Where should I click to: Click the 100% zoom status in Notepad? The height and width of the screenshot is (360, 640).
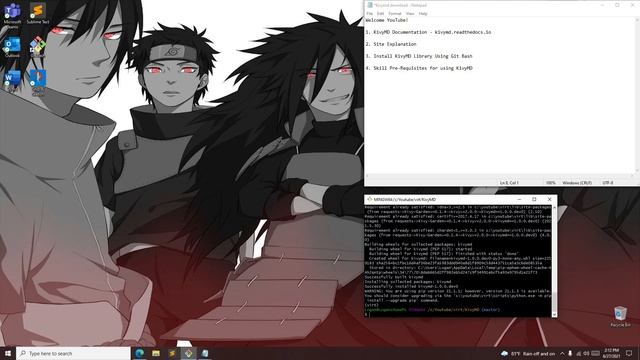click(x=551, y=183)
